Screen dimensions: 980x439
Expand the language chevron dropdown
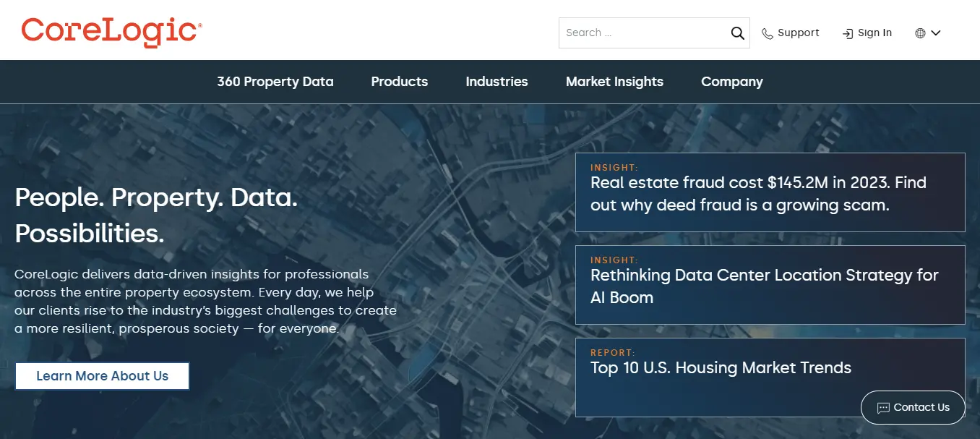tap(935, 33)
